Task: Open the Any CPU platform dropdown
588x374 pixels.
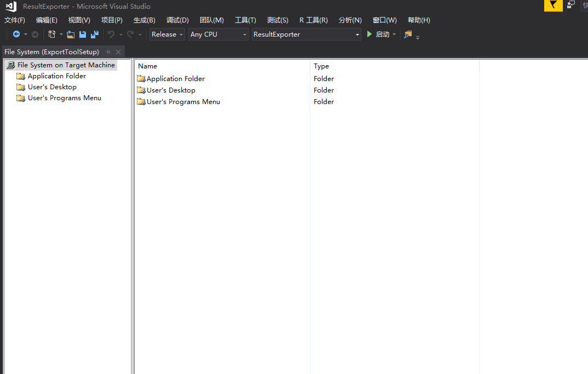Action: pos(218,34)
